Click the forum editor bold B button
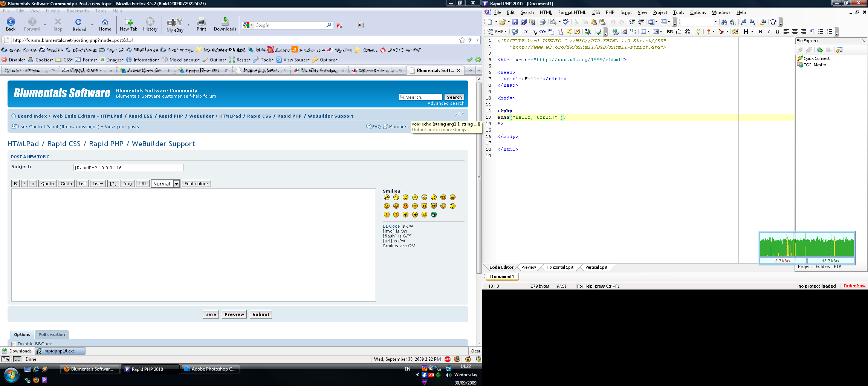Image resolution: width=868 pixels, height=386 pixels. point(15,184)
